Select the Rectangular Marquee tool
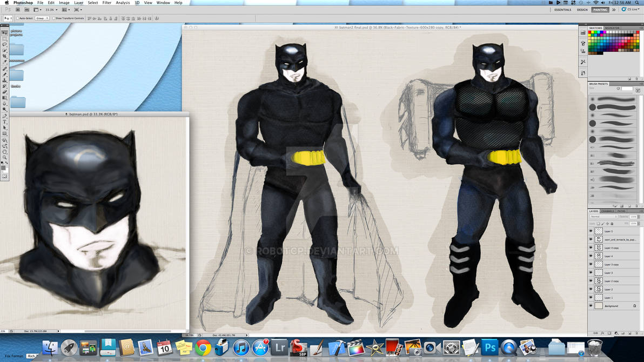The width and height of the screenshot is (644, 362). [4, 38]
